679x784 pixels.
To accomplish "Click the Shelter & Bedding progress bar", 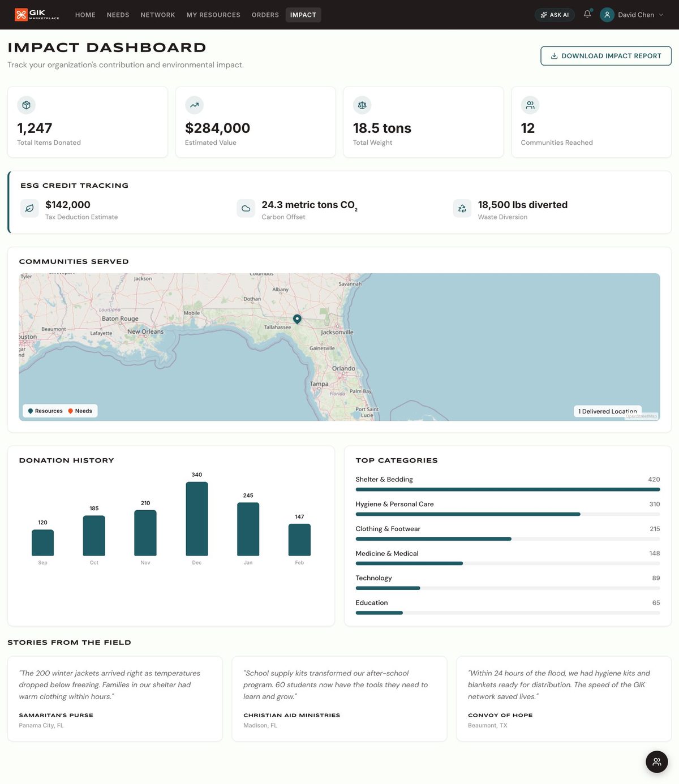I will pyautogui.click(x=508, y=489).
